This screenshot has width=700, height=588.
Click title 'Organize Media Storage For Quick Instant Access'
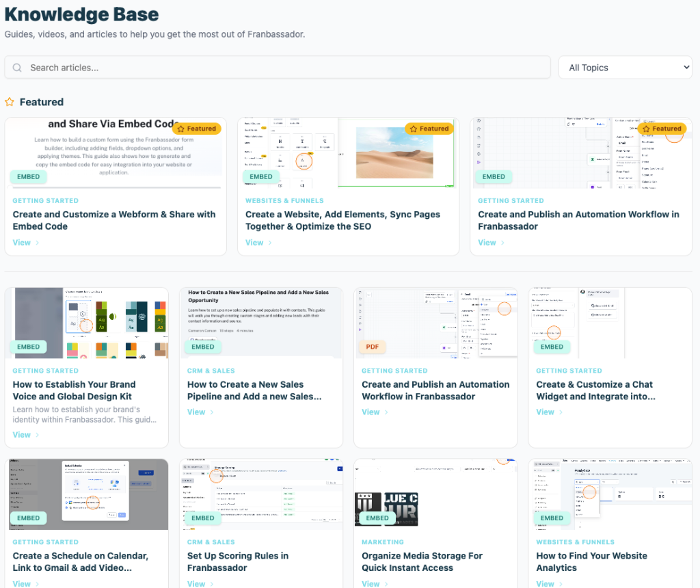tap(422, 561)
